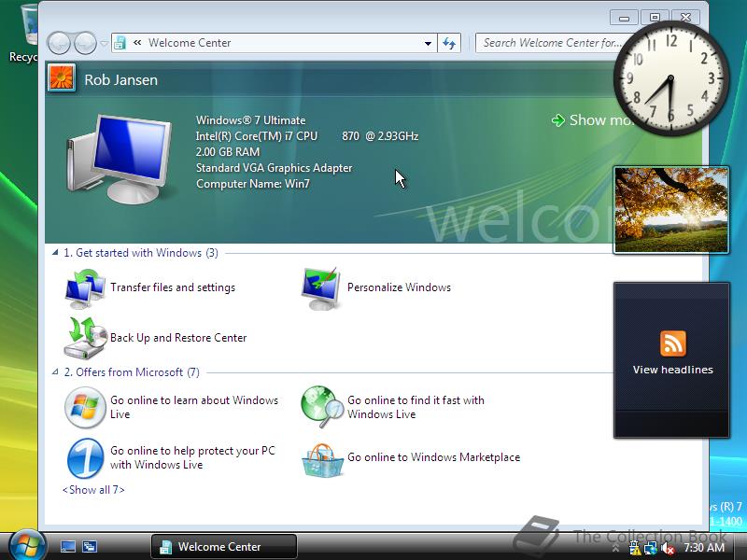Click Go online to Windows Marketplace

point(433,457)
